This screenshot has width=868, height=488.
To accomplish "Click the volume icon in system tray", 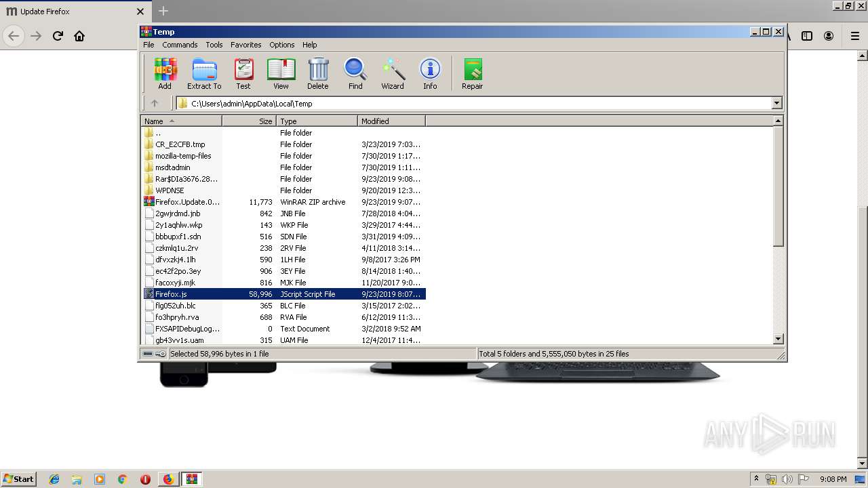I will 787,479.
